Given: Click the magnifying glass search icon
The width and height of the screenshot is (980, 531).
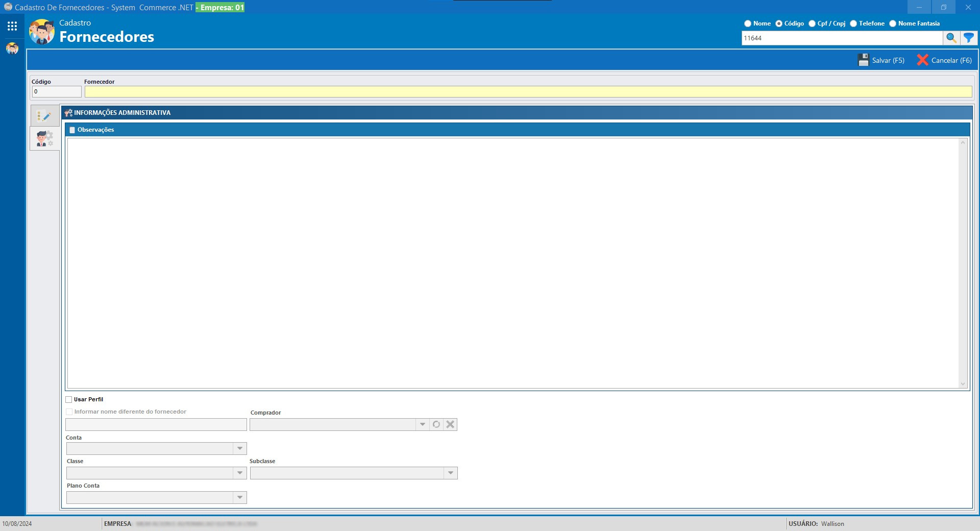Looking at the screenshot, I should pos(951,38).
